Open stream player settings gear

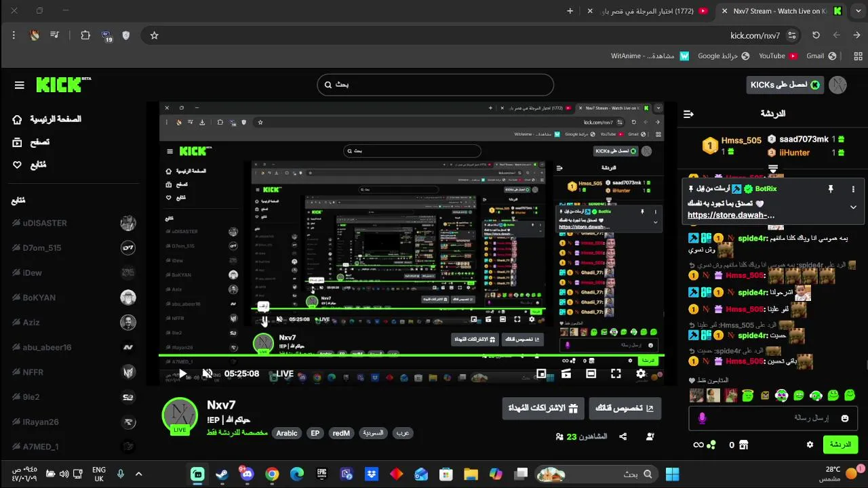coord(641,373)
